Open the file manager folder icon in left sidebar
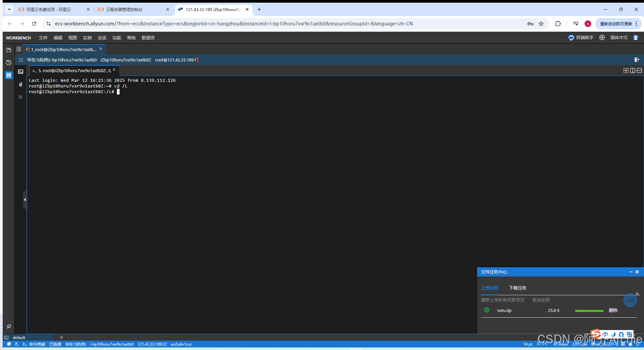 coord(9,50)
